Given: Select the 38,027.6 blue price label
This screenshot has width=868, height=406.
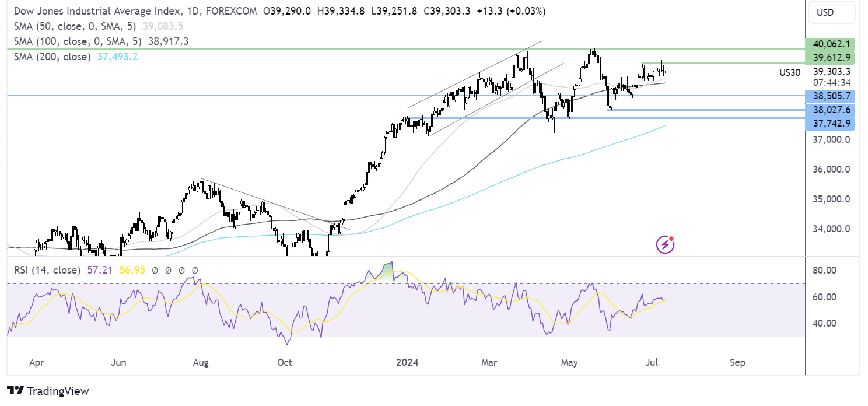Looking at the screenshot, I should click(x=829, y=110).
